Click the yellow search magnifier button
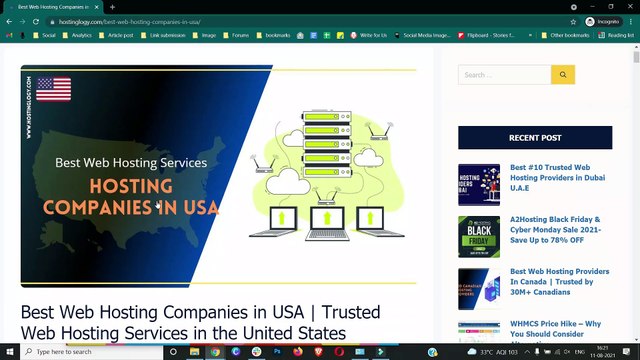The width and height of the screenshot is (640, 360). coord(563,75)
